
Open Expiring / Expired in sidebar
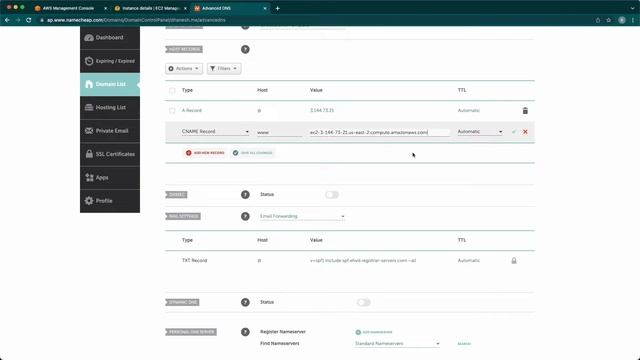pyautogui.click(x=110, y=61)
